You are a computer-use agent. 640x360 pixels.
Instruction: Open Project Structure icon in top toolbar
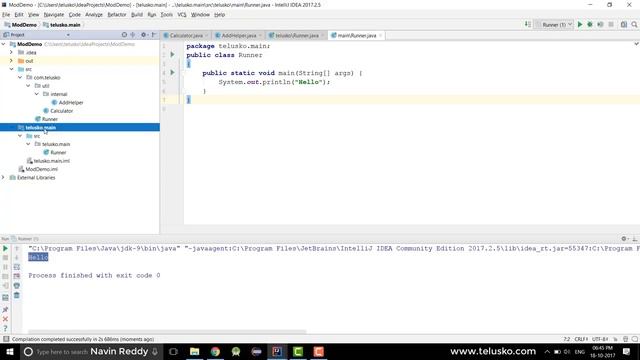[624, 24]
